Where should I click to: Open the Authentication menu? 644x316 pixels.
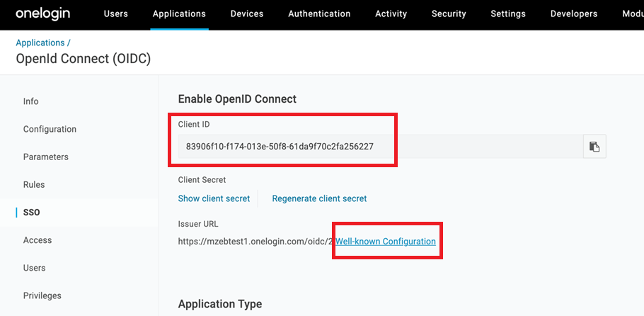point(319,14)
